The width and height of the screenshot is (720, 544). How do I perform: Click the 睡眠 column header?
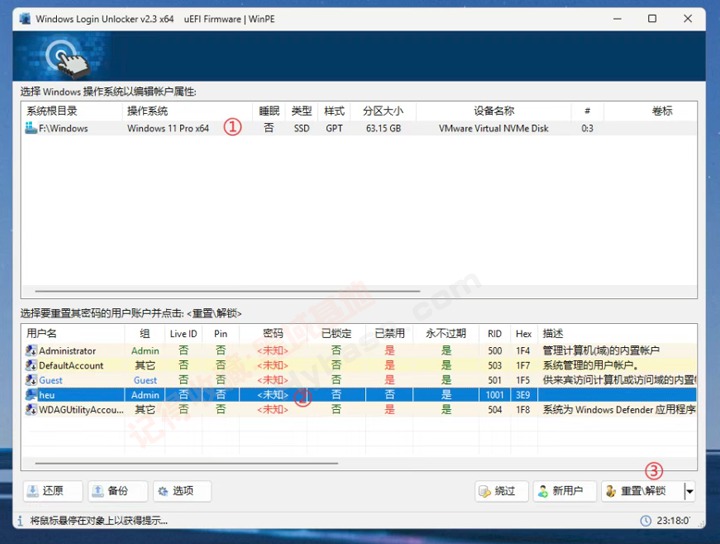click(269, 111)
